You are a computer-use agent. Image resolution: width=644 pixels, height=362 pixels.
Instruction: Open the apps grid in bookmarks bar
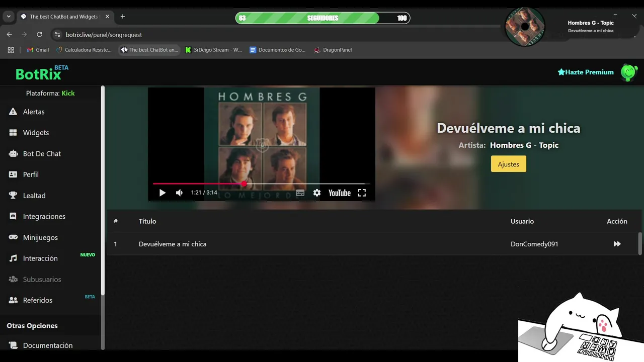click(x=11, y=50)
